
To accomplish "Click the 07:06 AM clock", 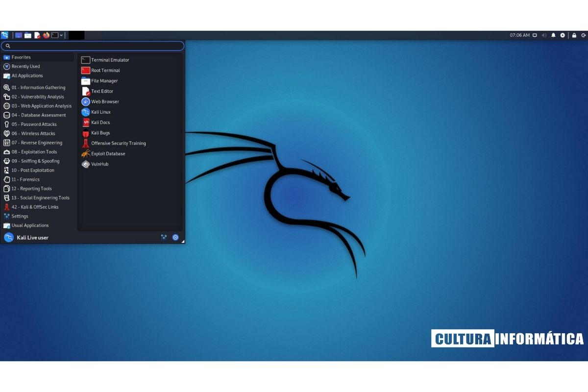I will pyautogui.click(x=519, y=35).
